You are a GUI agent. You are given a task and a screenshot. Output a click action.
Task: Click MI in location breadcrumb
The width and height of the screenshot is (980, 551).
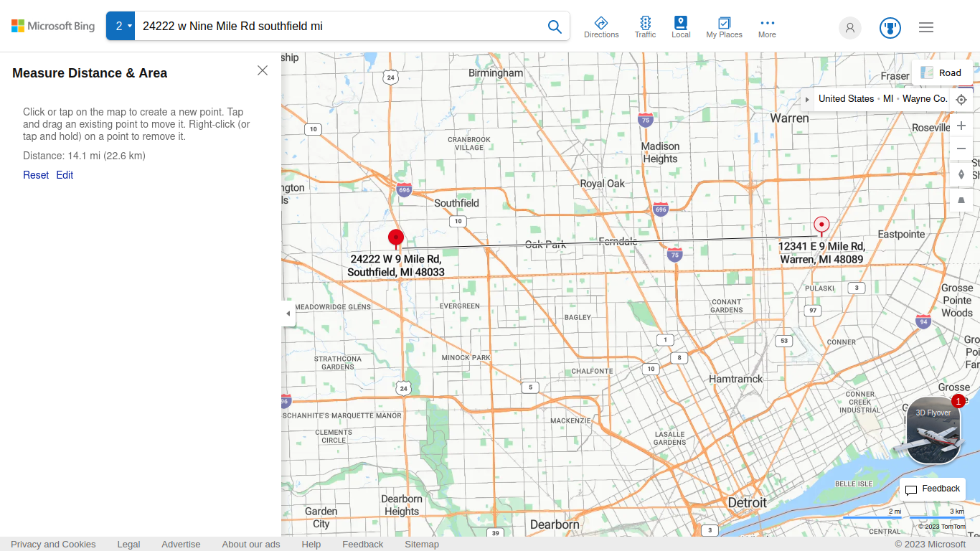(888, 99)
